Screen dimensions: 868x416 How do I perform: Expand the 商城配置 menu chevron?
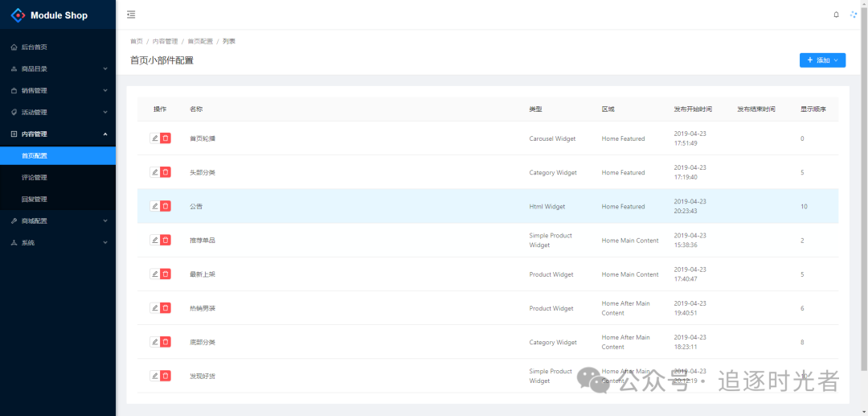pyautogui.click(x=105, y=220)
